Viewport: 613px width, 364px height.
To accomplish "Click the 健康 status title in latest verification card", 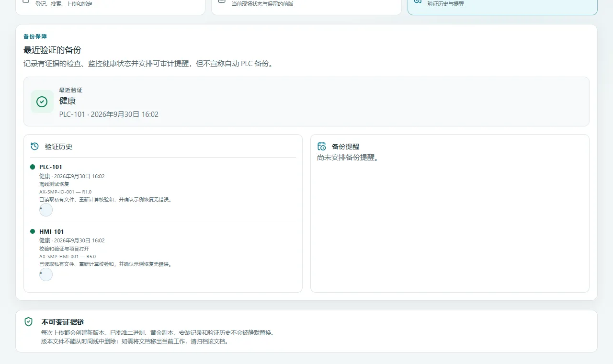I will click(x=68, y=101).
